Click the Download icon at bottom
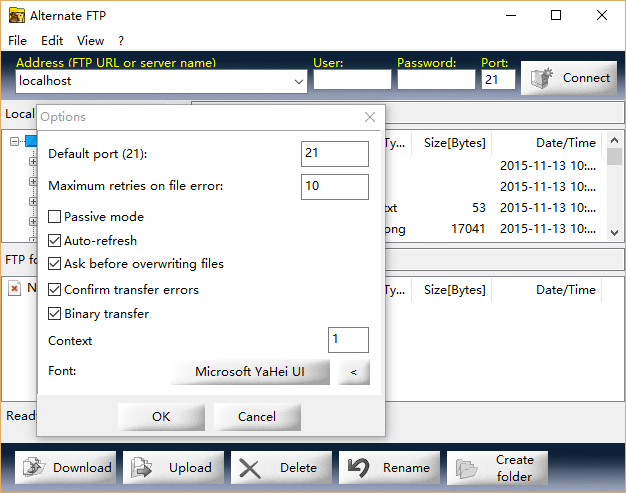 coord(34,467)
